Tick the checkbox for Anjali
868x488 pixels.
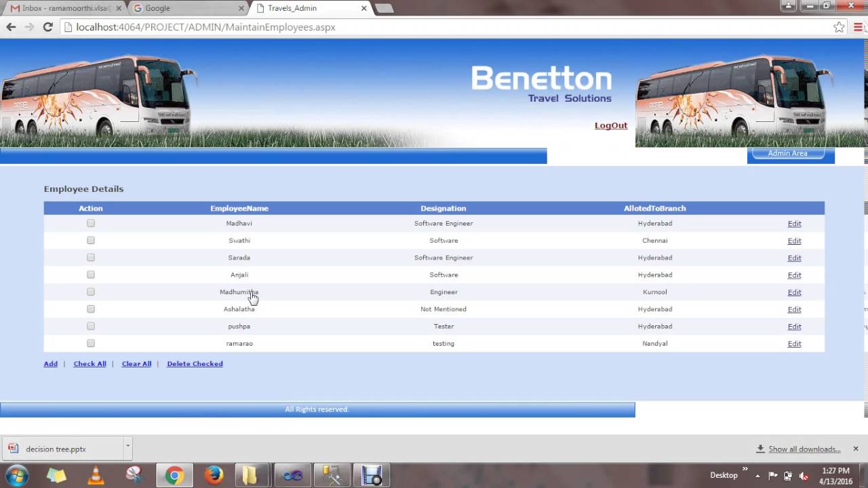click(91, 274)
